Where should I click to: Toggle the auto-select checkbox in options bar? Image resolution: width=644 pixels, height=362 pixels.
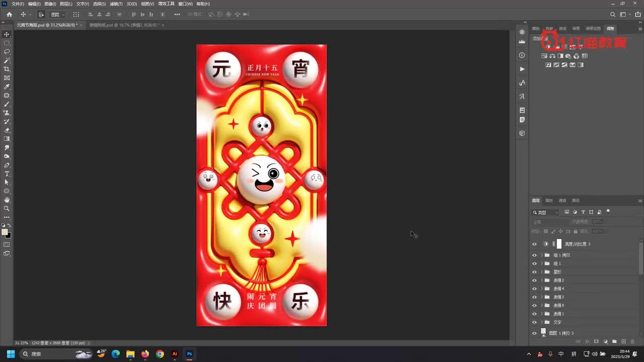[41, 15]
